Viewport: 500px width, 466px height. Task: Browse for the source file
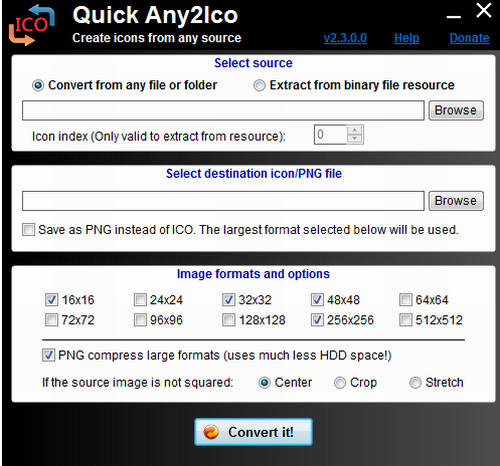[x=456, y=110]
